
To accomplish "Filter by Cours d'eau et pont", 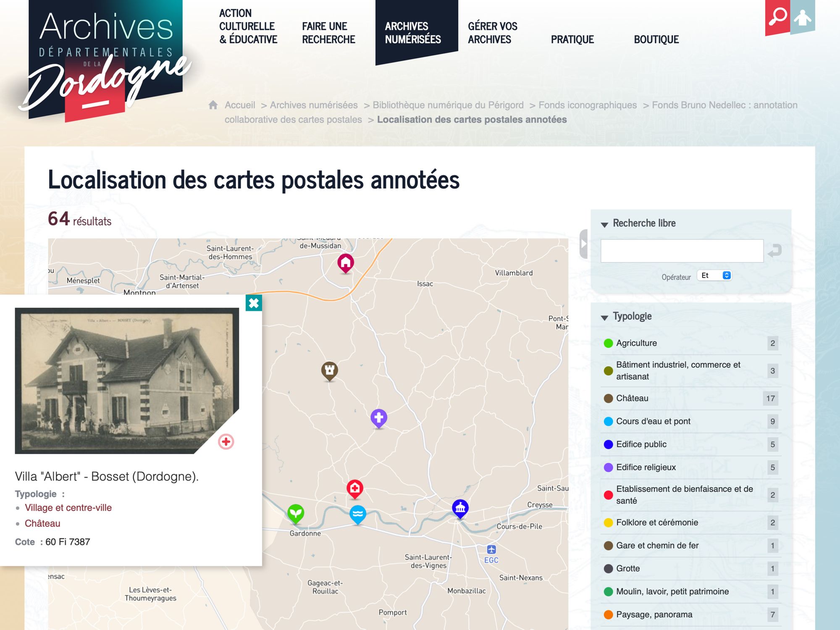I will [x=653, y=421].
